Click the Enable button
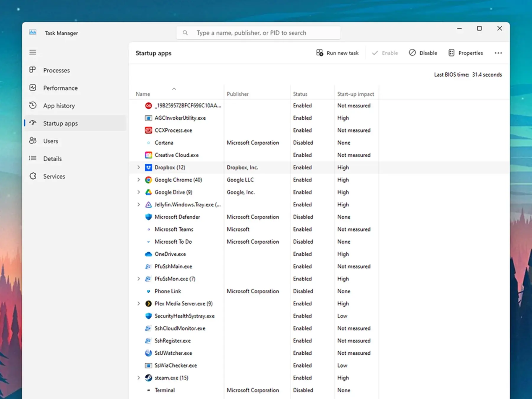532x399 pixels. (385, 53)
